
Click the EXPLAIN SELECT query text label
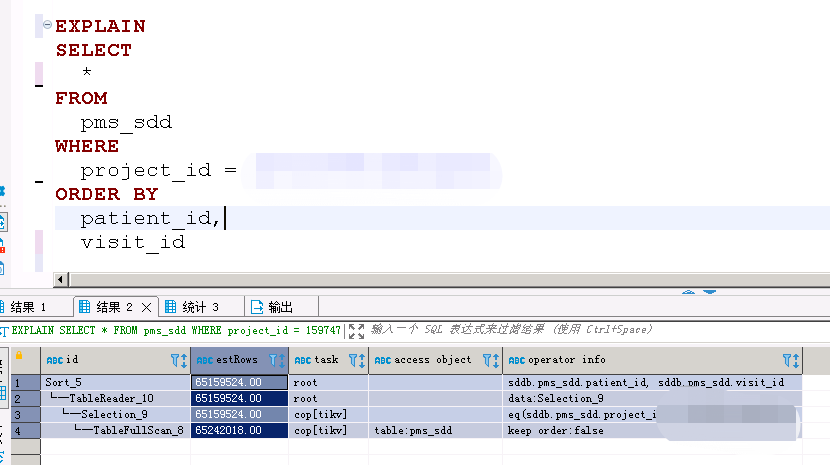pos(176,330)
